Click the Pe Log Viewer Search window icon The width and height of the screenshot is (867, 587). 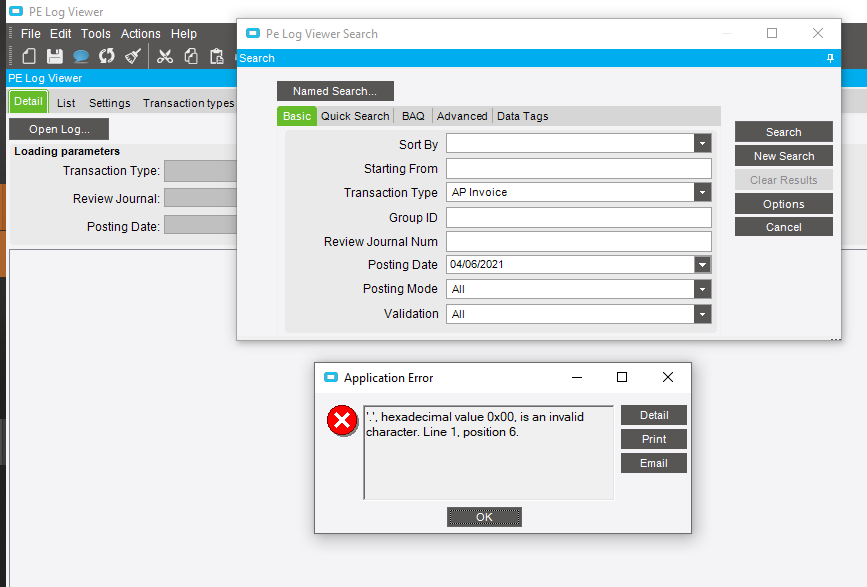pyautogui.click(x=253, y=33)
